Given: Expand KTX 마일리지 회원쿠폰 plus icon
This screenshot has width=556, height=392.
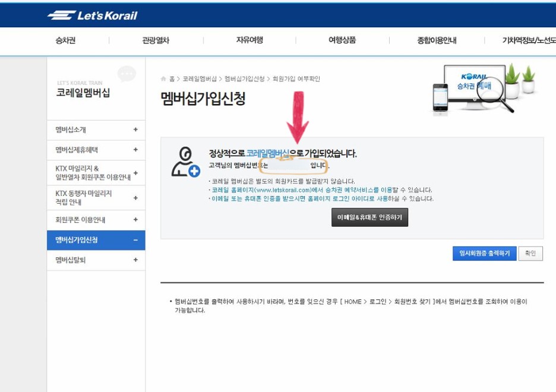Looking at the screenshot, I should [x=135, y=173].
